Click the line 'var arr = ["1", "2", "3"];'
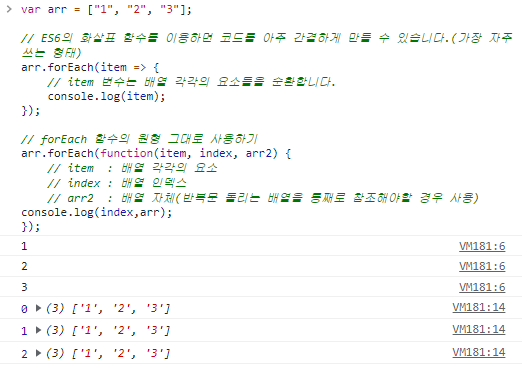522x369 pixels. pyautogui.click(x=106, y=9)
